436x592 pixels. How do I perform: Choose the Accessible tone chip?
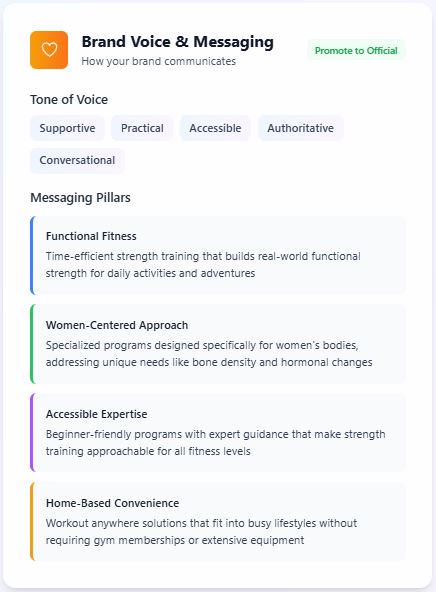pos(215,128)
